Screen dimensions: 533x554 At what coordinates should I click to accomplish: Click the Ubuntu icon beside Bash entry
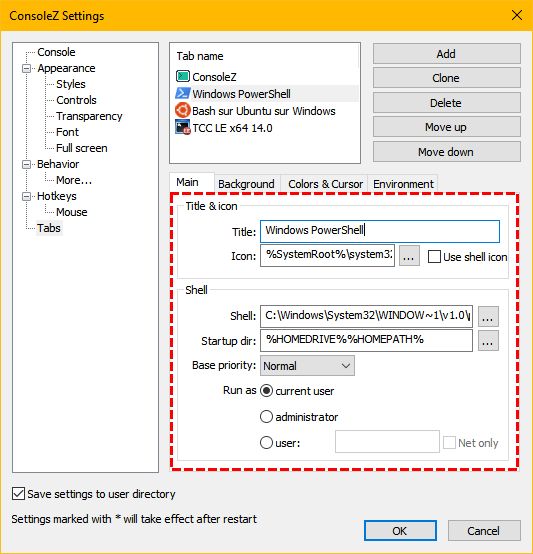pos(183,110)
